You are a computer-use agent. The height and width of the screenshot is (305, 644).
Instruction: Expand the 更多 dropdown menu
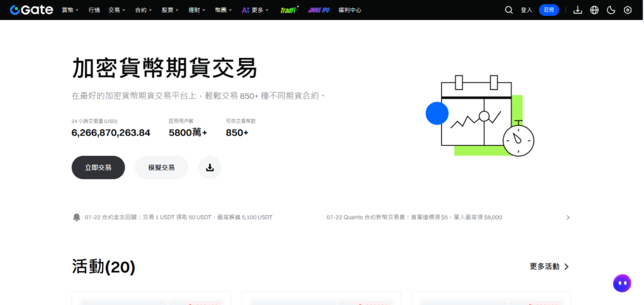[255, 10]
